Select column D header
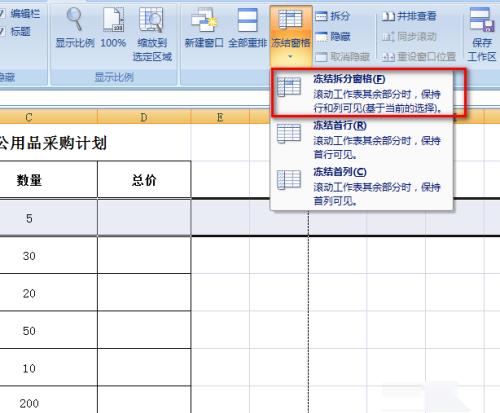The image size is (500, 413). coord(144,117)
